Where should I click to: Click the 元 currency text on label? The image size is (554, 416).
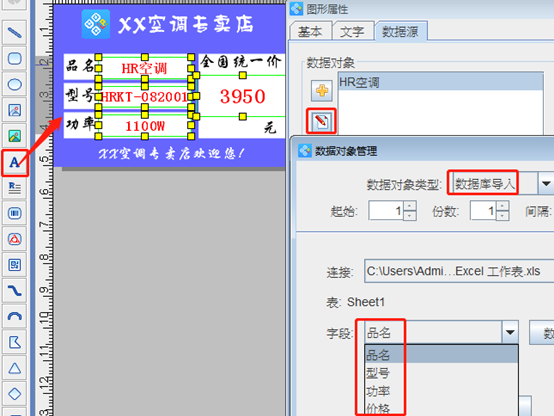270,127
